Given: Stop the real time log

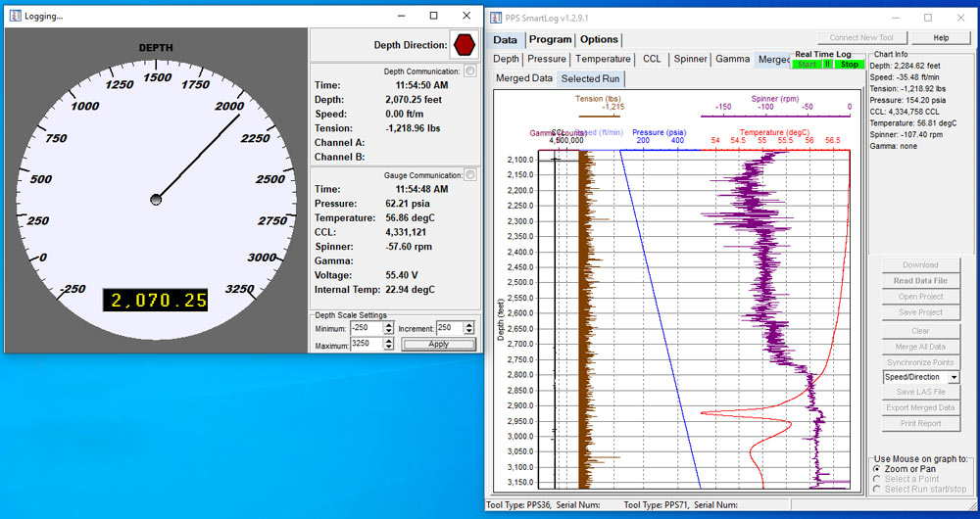Looking at the screenshot, I should pos(849,64).
